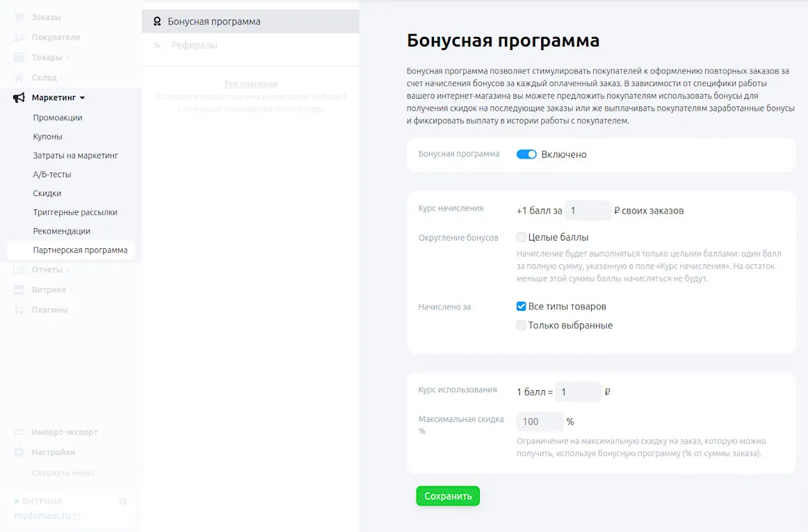Click the green Сохранить button
808x532 pixels.
[x=448, y=496]
